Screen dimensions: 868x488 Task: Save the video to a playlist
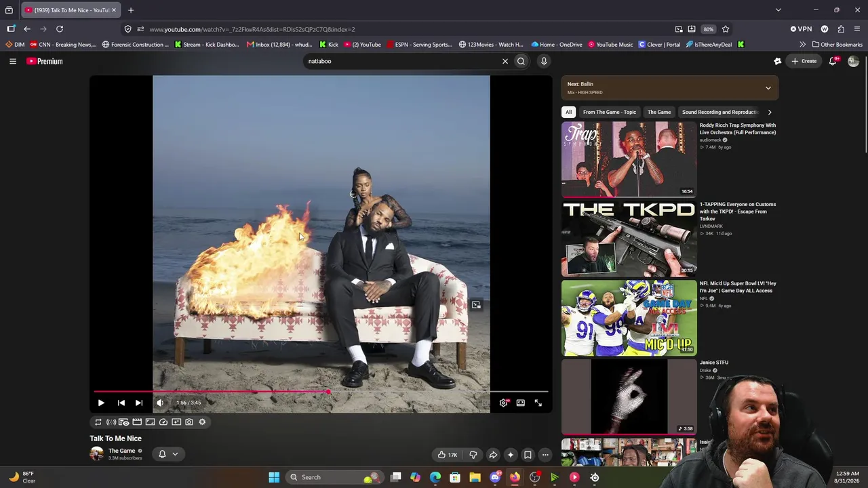(528, 455)
